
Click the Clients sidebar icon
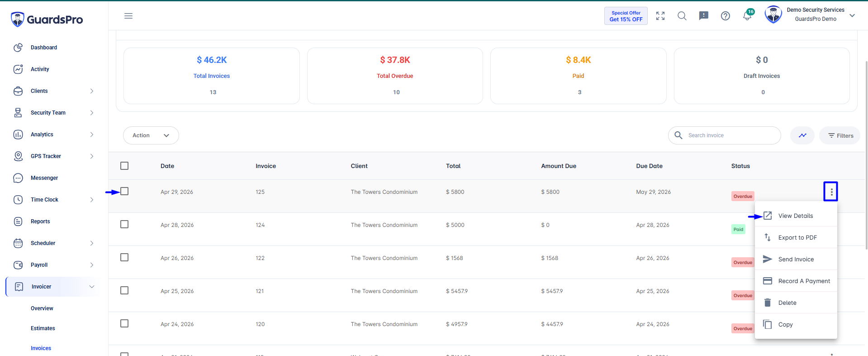[x=18, y=91]
